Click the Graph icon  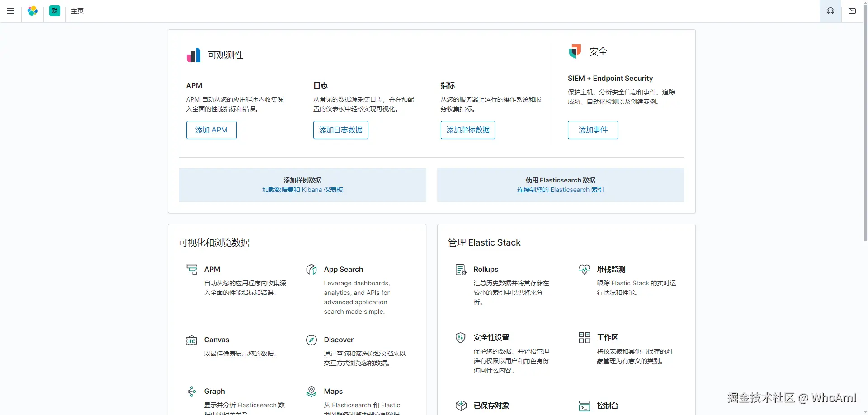(192, 392)
